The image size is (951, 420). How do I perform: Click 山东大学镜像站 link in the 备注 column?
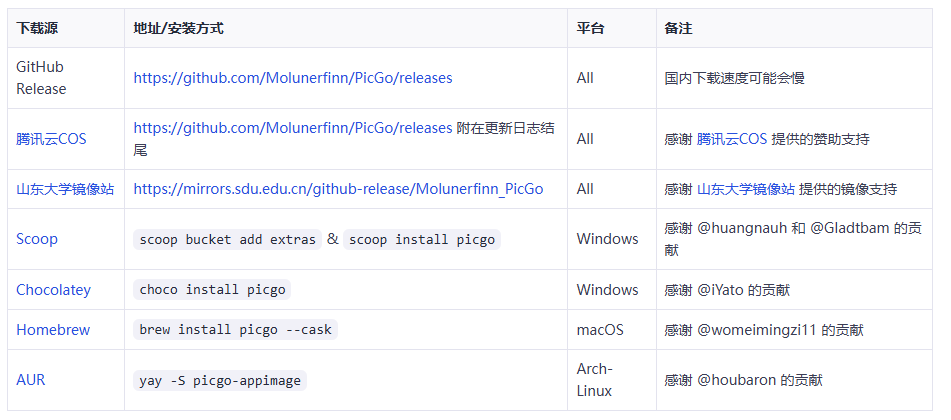coord(745,189)
